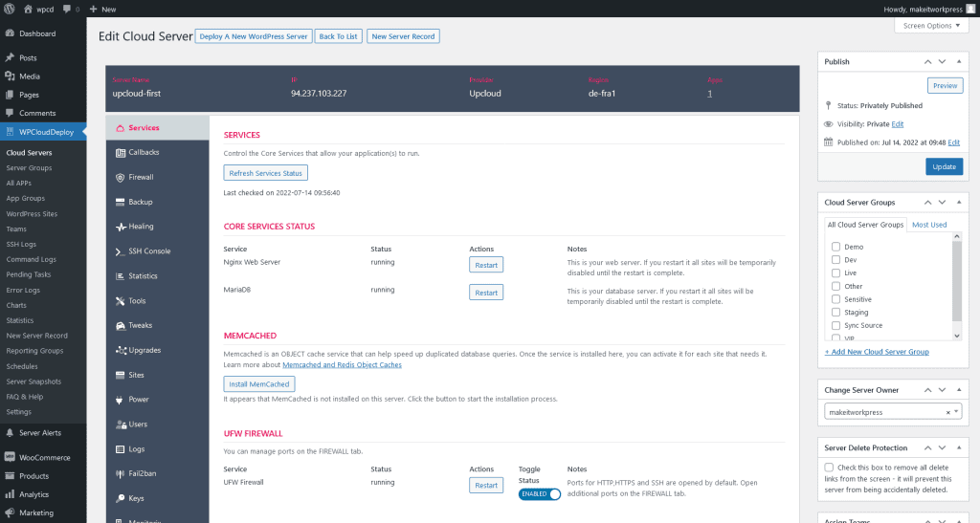Open the Sites server tab
This screenshot has height=523, width=980.
158,375
